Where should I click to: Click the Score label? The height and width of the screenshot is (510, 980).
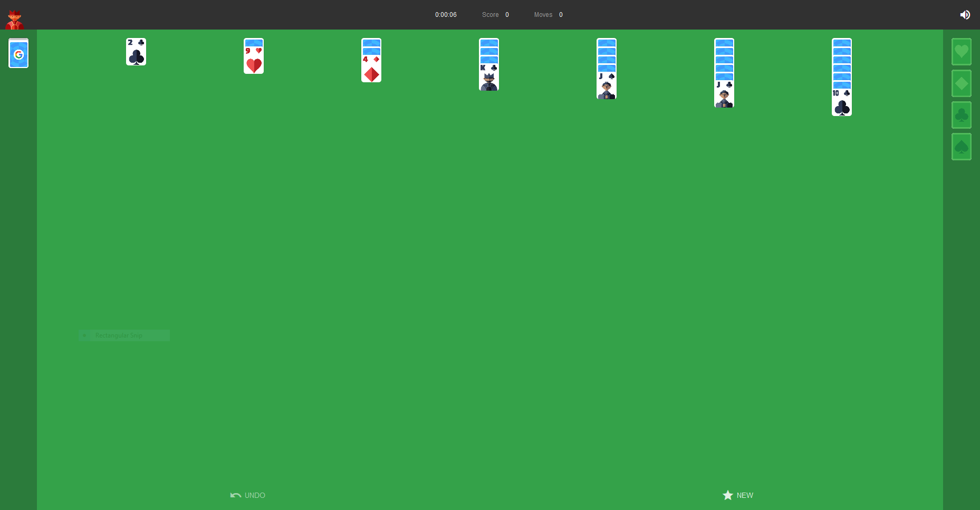click(491, 15)
